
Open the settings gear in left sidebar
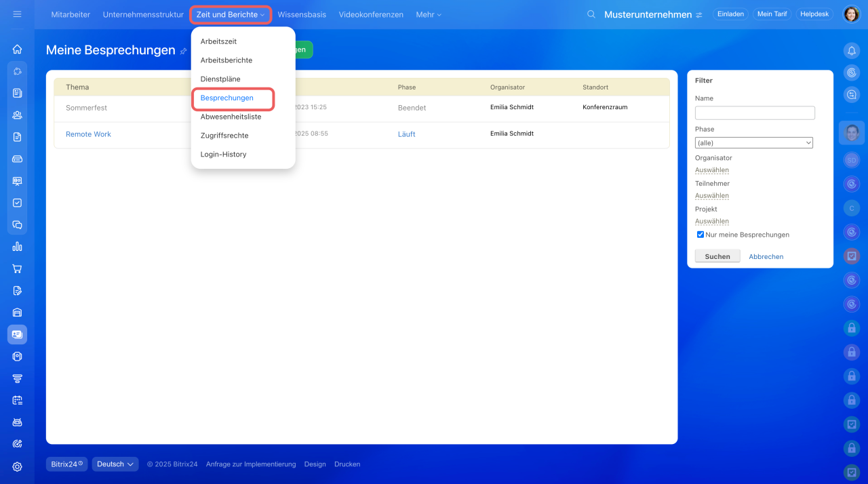[17, 466]
